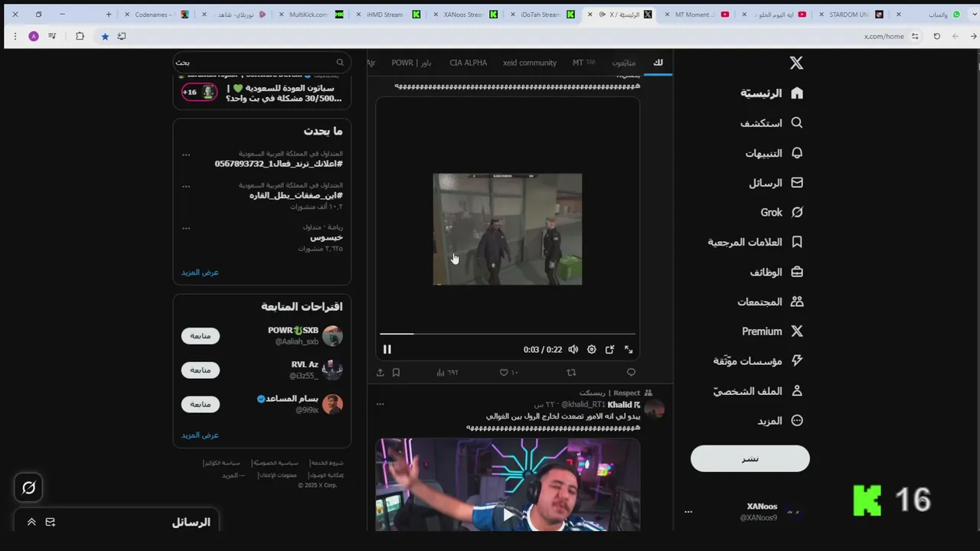Follow the RVL Az account

coord(200,370)
